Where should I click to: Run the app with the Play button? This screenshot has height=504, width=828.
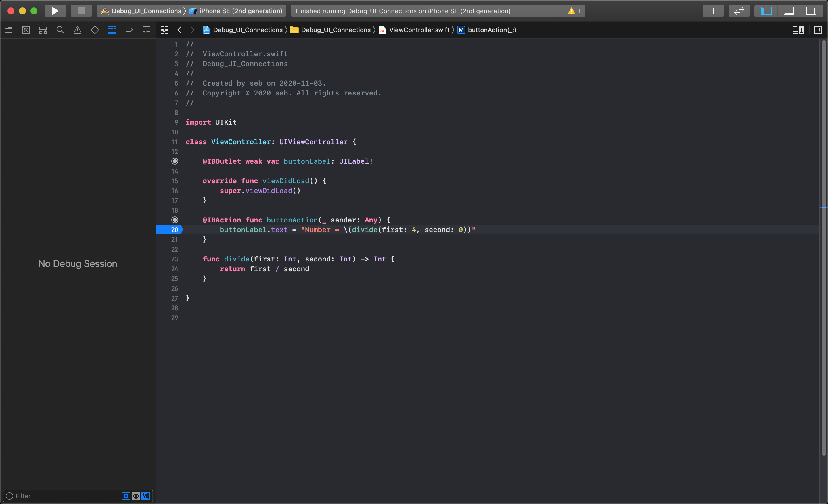(55, 11)
